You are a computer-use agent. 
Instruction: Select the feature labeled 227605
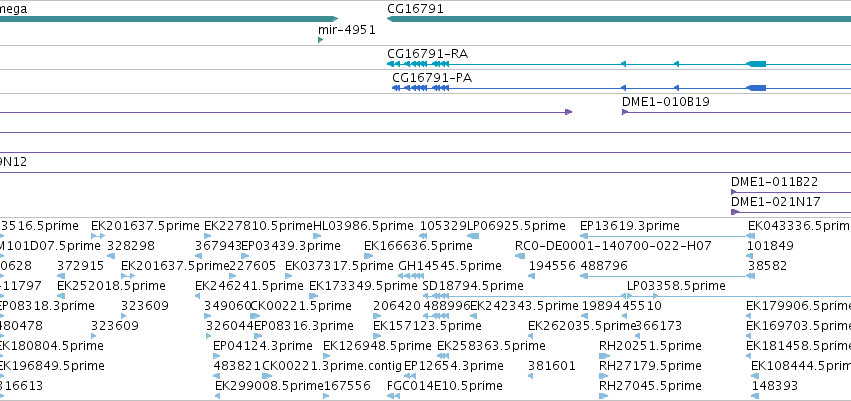pos(253,266)
